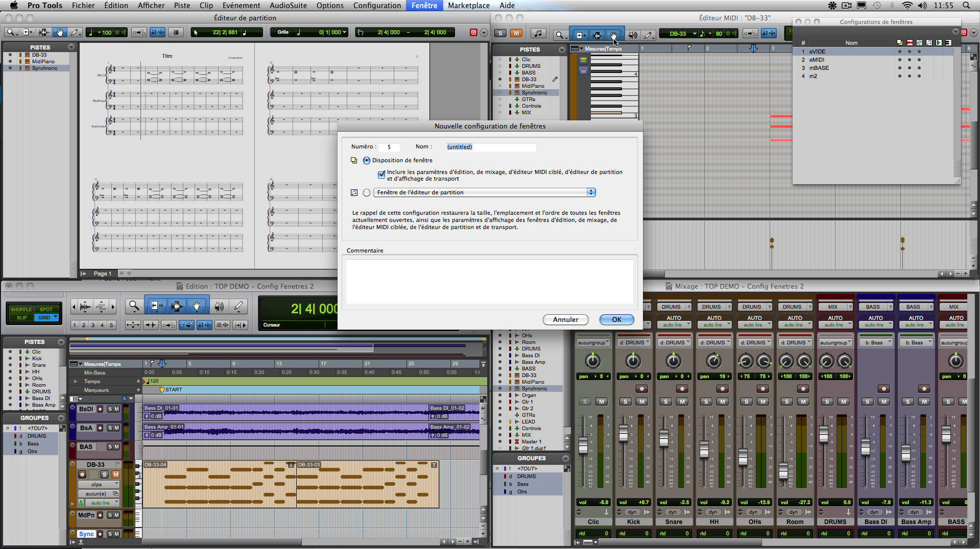Open PISTES menu in Éditeur MIDI
Screen dimensions: 980x549
(x=562, y=49)
